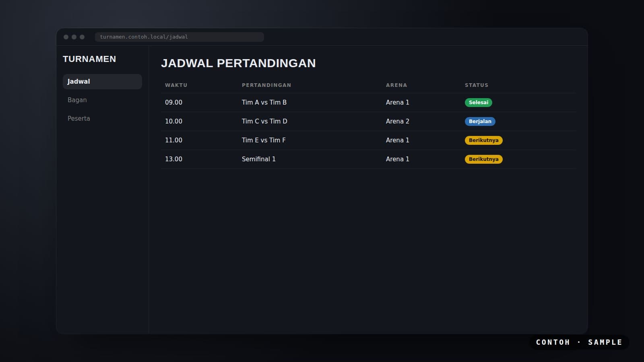
Task: Select the 10.00 time cell
Action: pyautogui.click(x=173, y=121)
